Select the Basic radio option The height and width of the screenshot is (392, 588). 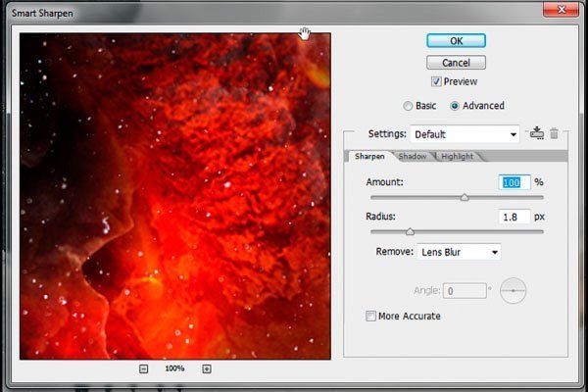(408, 106)
